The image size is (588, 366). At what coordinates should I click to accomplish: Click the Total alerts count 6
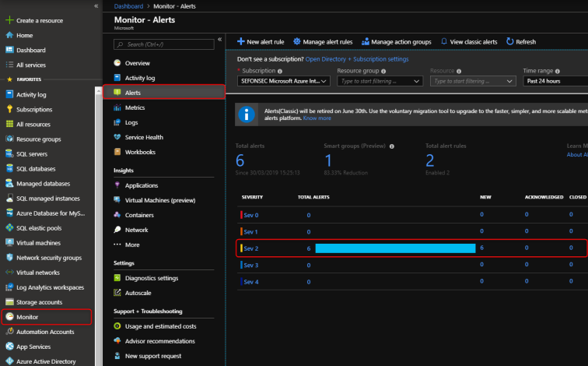(x=240, y=160)
